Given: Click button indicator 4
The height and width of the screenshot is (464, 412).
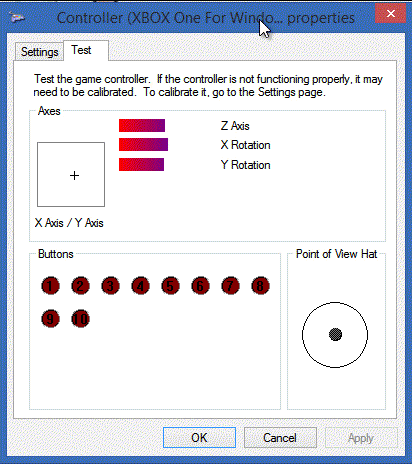Looking at the screenshot, I should tap(140, 286).
